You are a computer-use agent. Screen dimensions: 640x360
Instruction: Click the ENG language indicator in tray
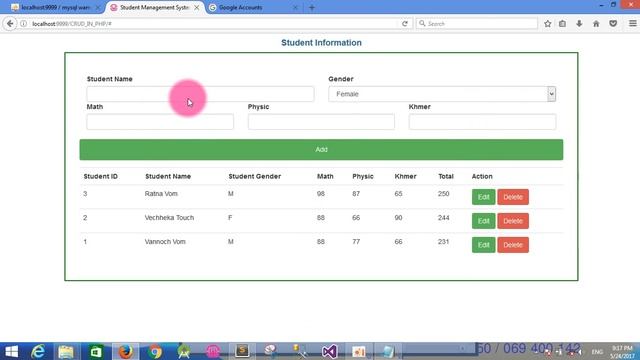tap(597, 352)
